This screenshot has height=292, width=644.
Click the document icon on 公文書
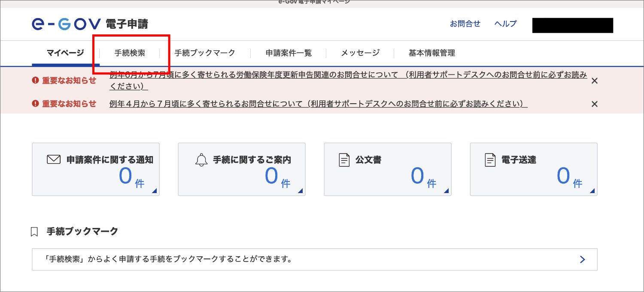point(344,160)
